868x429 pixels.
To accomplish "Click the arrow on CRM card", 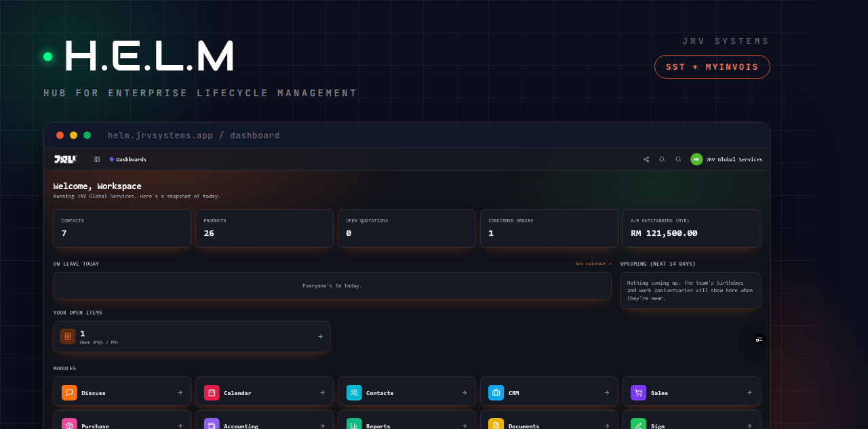I will coord(607,392).
